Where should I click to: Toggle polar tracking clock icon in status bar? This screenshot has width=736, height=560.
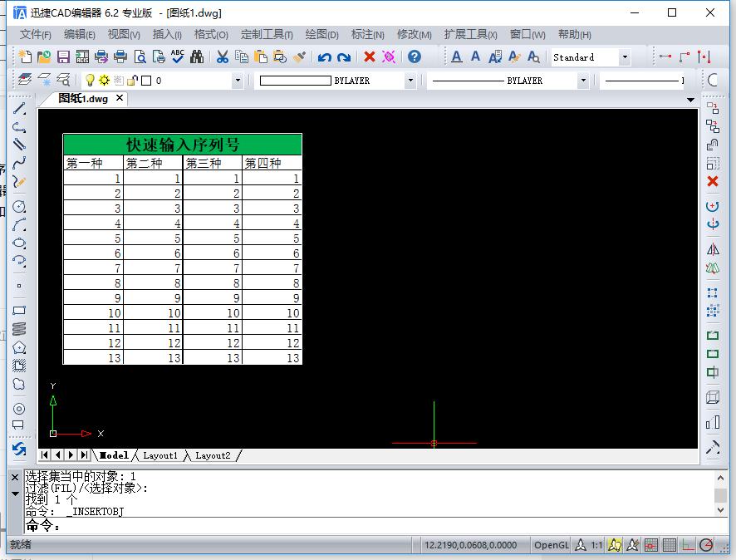[706, 545]
